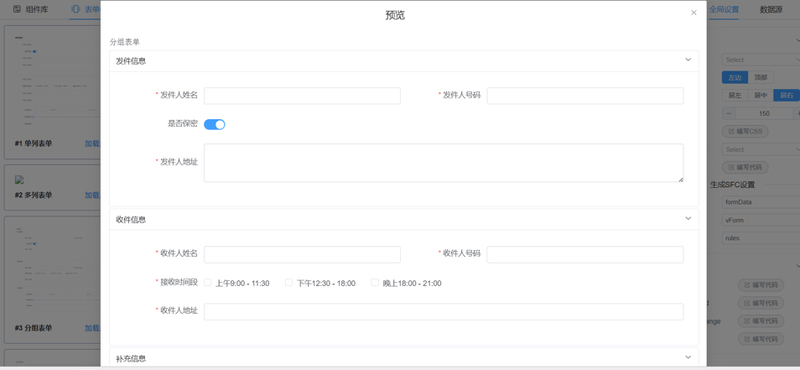Screen dimensions: 800x370
Task: Click the 收件人姓名 input field
Action: (302, 255)
